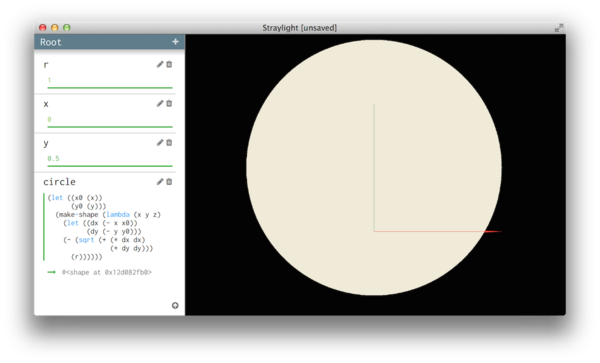Screen dimensions: 600x363
Task: Delete the r variable with trash icon
Action: (x=169, y=64)
